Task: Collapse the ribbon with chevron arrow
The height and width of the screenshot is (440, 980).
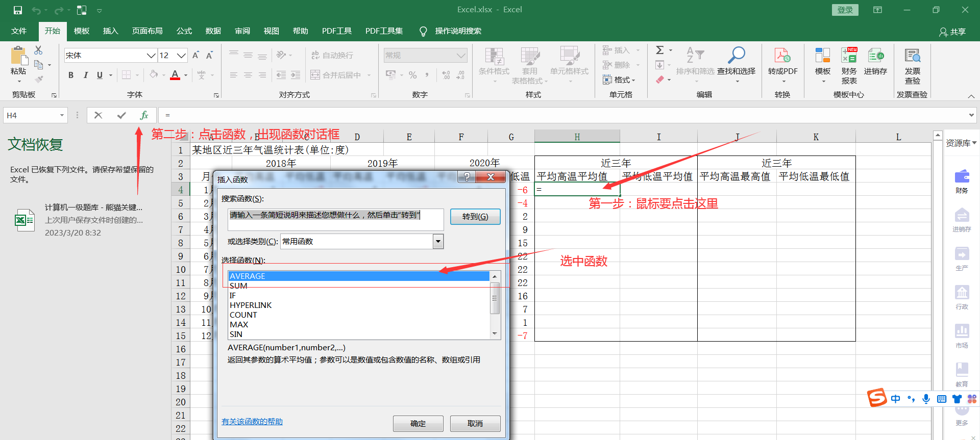Action: click(971, 96)
